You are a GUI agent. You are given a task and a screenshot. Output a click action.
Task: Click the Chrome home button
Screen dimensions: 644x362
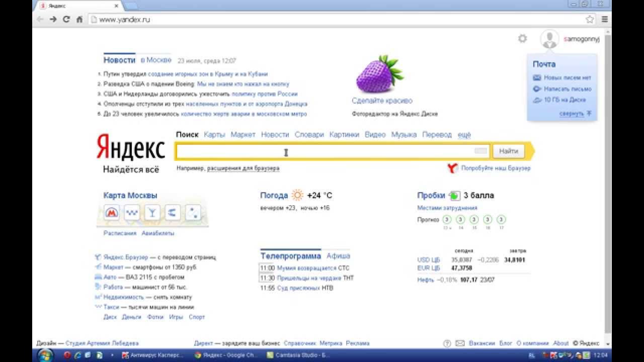point(79,20)
